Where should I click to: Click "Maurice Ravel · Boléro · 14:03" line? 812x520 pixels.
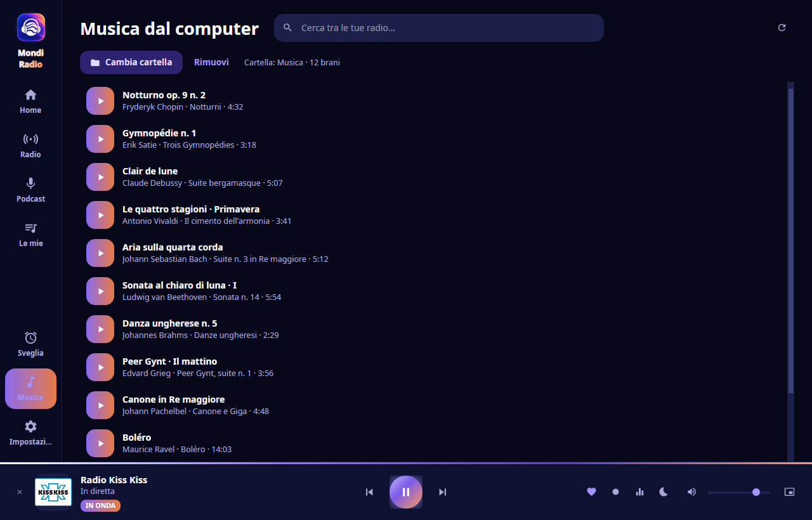pos(177,450)
